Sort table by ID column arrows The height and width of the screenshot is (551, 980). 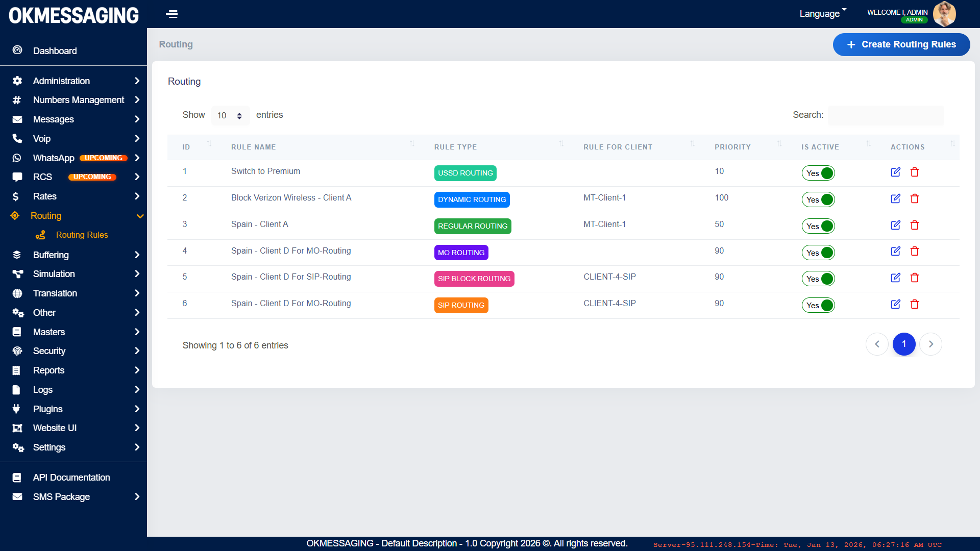tap(209, 145)
